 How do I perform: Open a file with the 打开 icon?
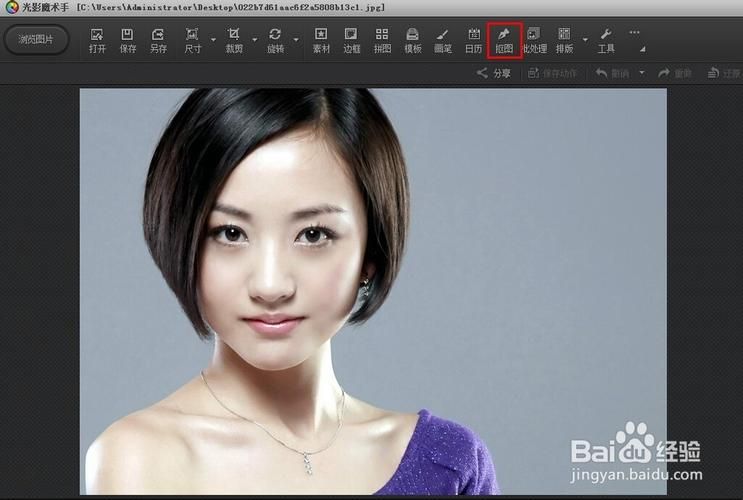point(97,41)
